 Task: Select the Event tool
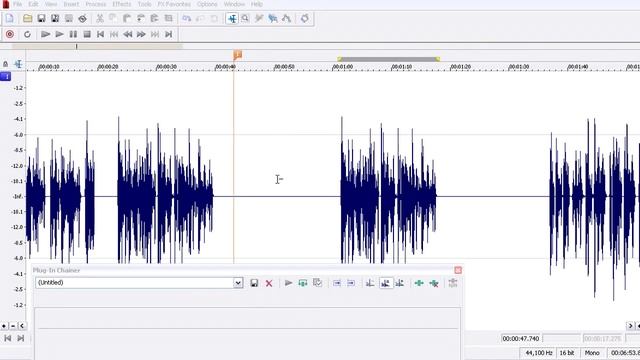point(273,18)
